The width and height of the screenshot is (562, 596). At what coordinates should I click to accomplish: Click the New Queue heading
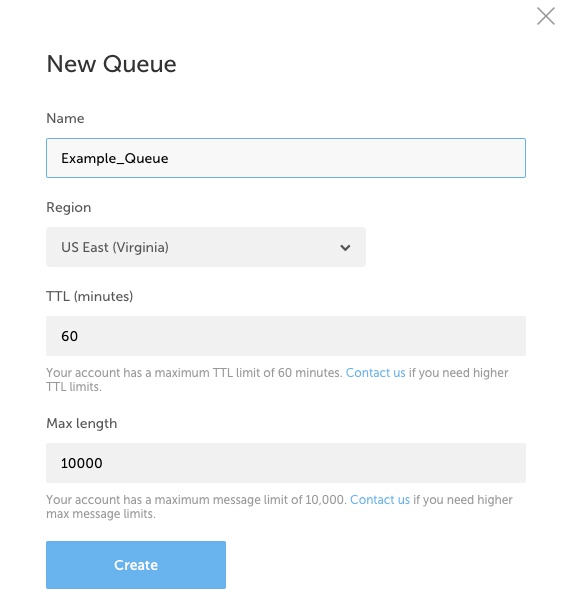click(x=111, y=64)
